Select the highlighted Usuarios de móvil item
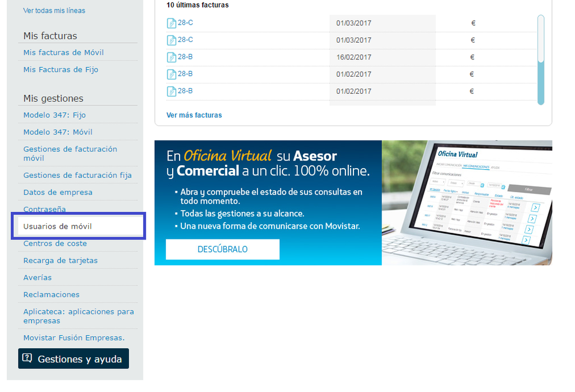This screenshot has height=392, width=575. pyautogui.click(x=58, y=226)
